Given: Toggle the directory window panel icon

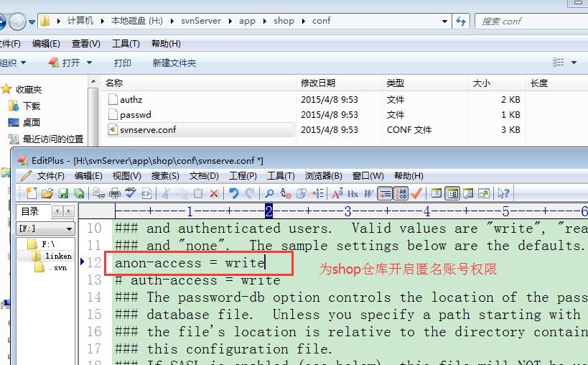Looking at the screenshot, I should [x=452, y=193].
